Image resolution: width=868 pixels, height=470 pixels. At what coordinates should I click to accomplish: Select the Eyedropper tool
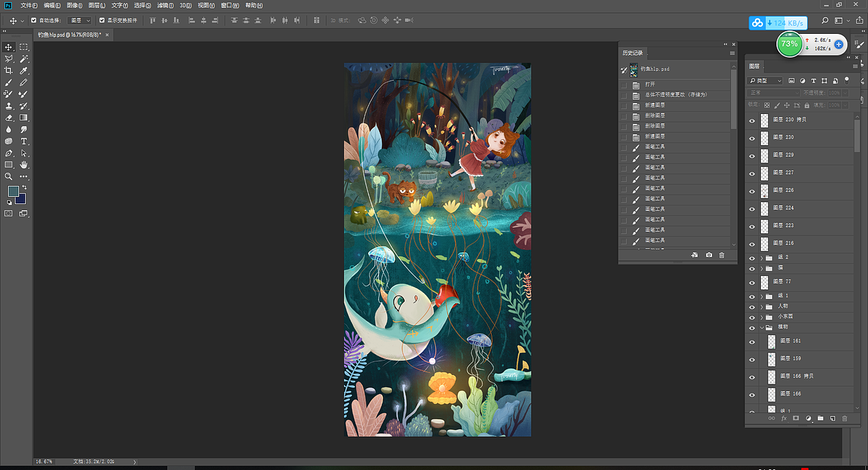24,71
